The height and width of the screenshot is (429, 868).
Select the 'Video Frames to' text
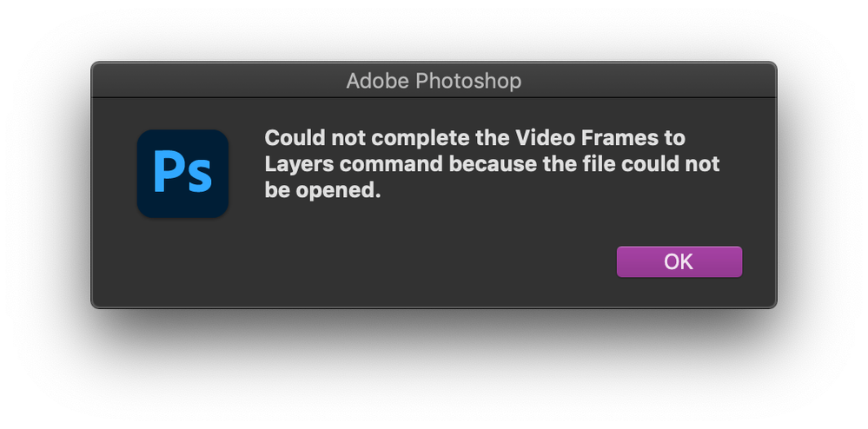(600, 137)
